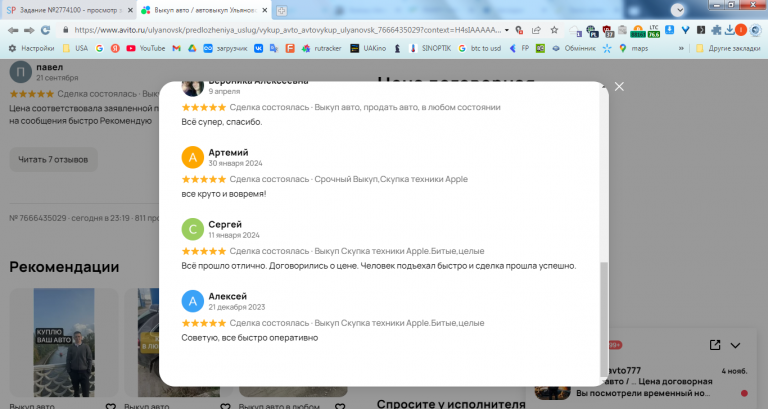Reload the page with the refresh icon
This screenshot has height=409, width=768.
point(46,30)
